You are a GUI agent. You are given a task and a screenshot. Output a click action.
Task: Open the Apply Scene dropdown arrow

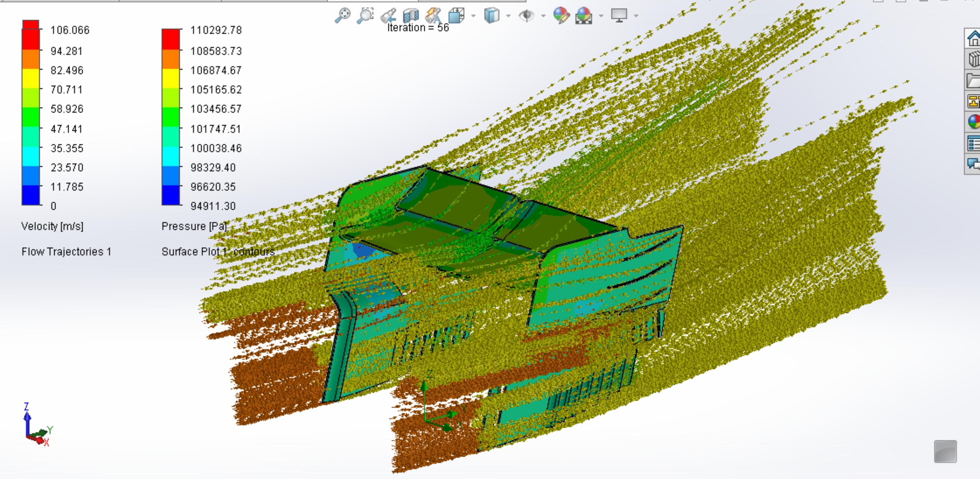601,16
